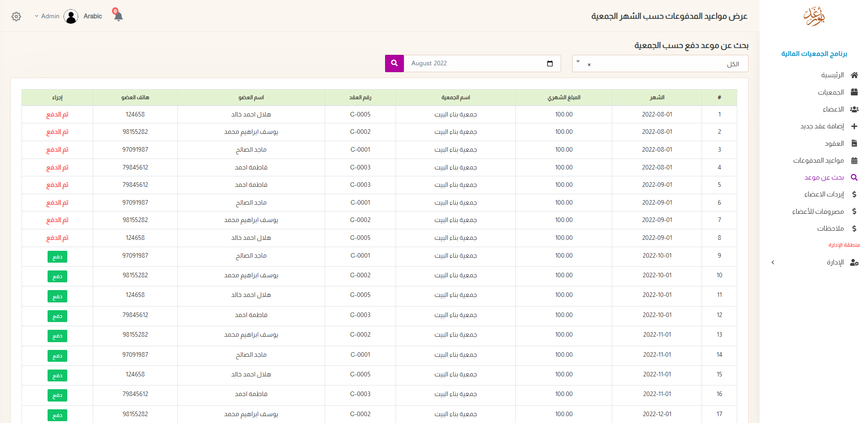
Task: Click the magenta search button
Action: (394, 63)
